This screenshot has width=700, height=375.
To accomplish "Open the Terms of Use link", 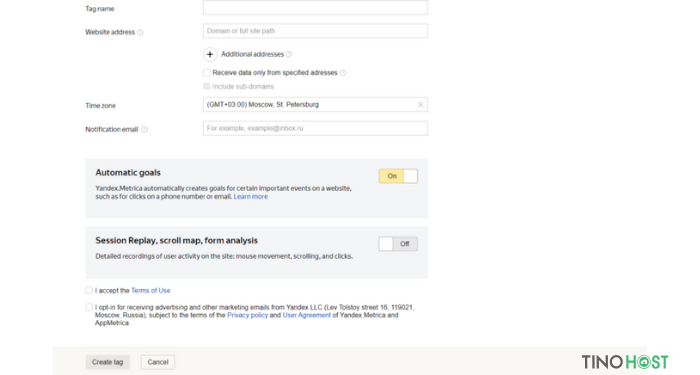I will (151, 290).
